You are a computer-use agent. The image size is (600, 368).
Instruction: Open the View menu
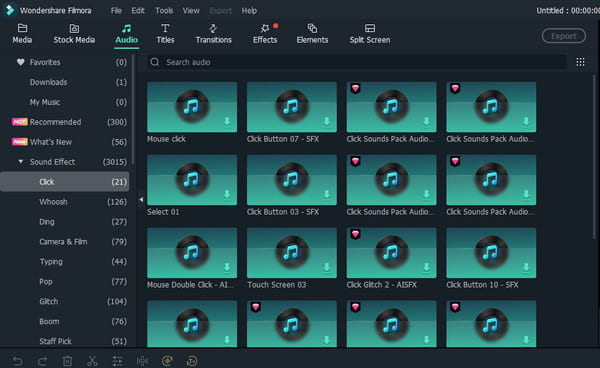[x=191, y=11]
